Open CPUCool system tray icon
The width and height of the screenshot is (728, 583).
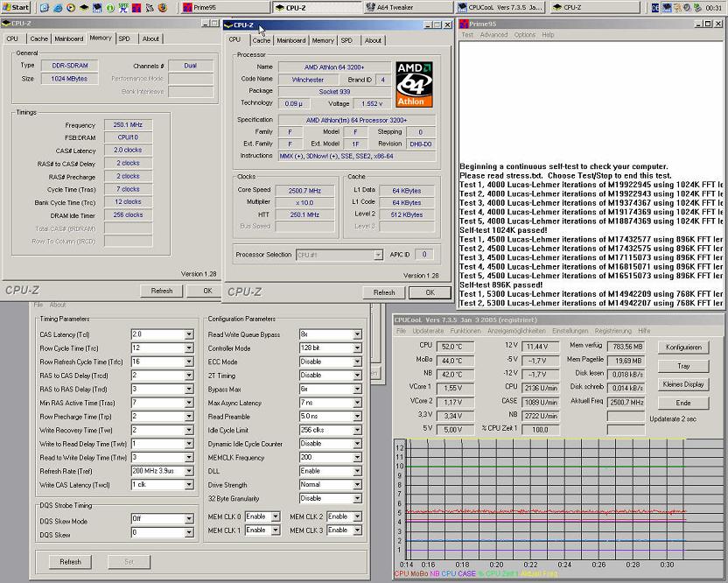[x=666, y=7]
